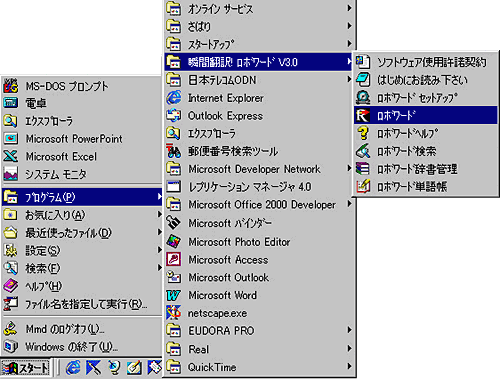
Task: Open the Microsoft Office 2000 Developer entry
Action: pyautogui.click(x=259, y=204)
